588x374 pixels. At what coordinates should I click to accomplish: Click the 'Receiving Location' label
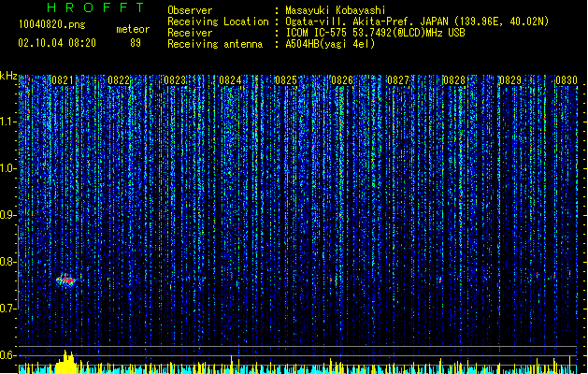click(x=218, y=22)
